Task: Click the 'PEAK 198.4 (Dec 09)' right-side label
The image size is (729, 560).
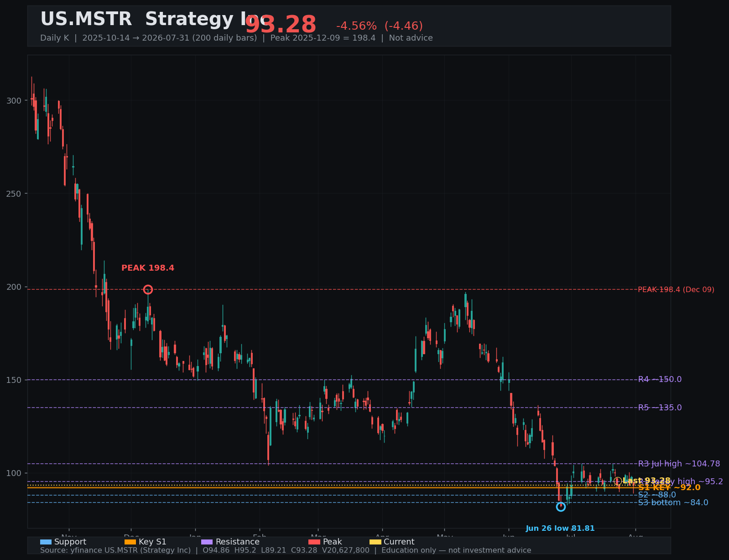Action: [676, 290]
